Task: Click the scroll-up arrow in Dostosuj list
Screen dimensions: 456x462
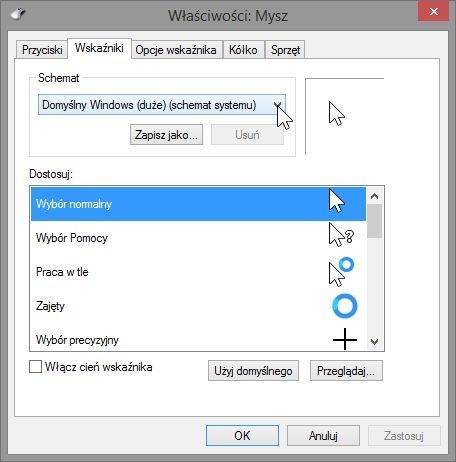Action: [374, 196]
